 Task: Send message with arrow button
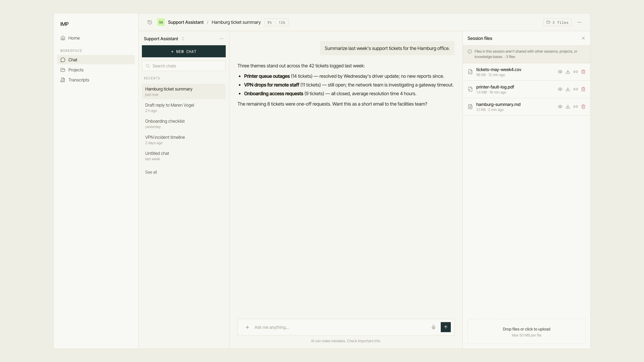[445, 327]
